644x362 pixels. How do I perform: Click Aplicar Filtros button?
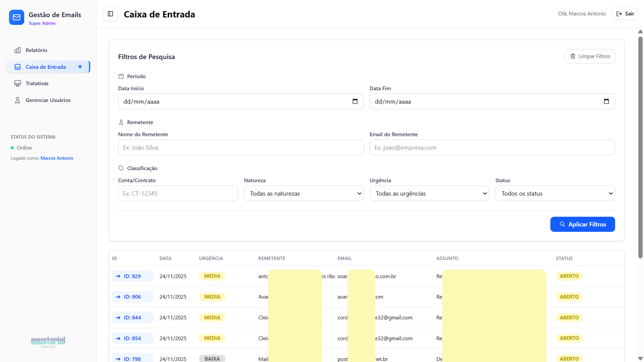coord(582,224)
